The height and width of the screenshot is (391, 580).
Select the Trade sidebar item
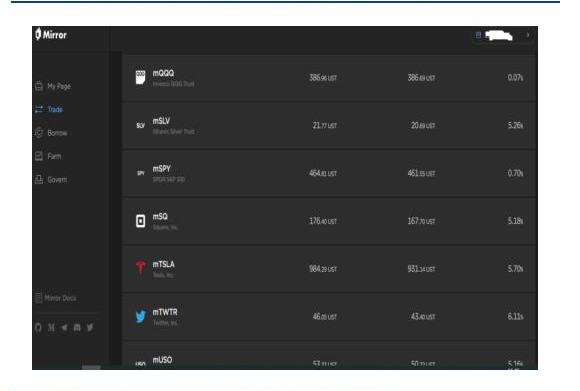click(x=48, y=109)
